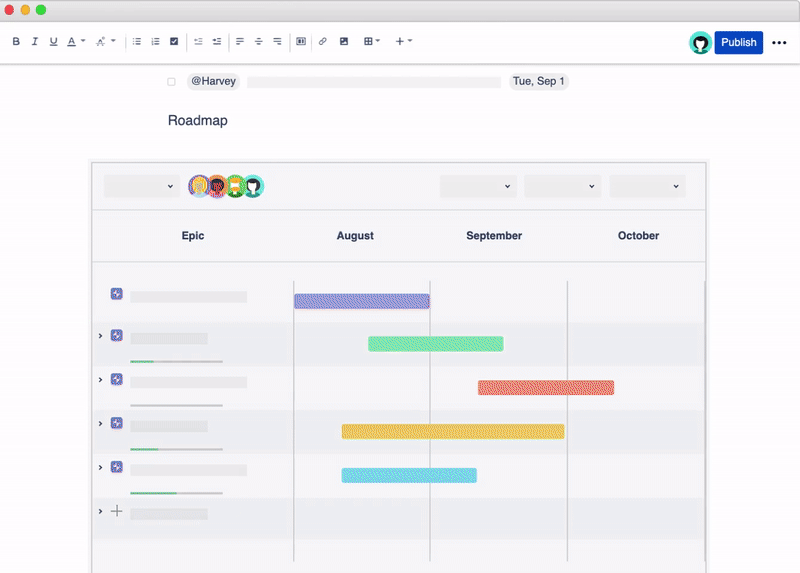Select the first yellow team avatar

[x=198, y=186]
